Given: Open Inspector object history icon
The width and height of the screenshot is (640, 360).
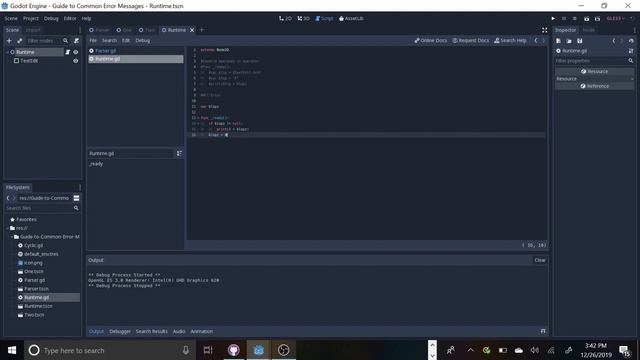Looking at the screenshot, I should [631, 41].
